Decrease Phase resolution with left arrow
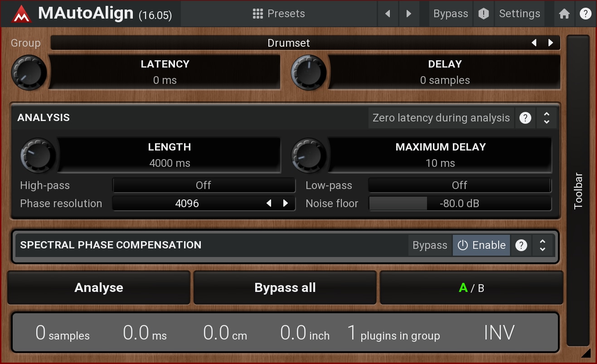This screenshot has height=364, width=597. (x=269, y=204)
